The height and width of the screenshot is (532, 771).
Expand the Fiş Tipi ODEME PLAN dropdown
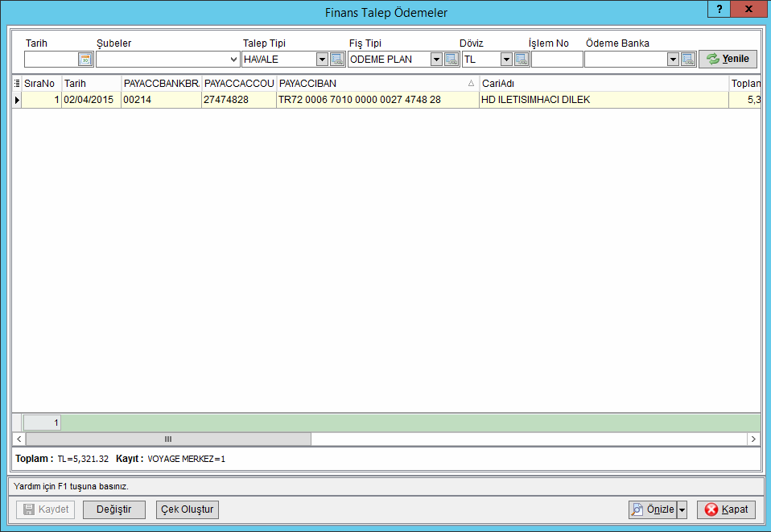point(436,60)
